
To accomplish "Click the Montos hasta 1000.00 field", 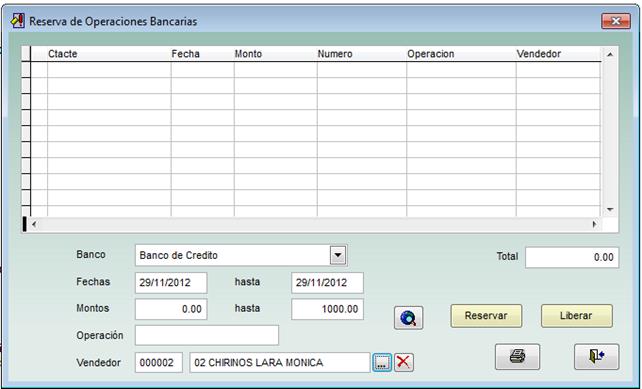I will [x=327, y=309].
